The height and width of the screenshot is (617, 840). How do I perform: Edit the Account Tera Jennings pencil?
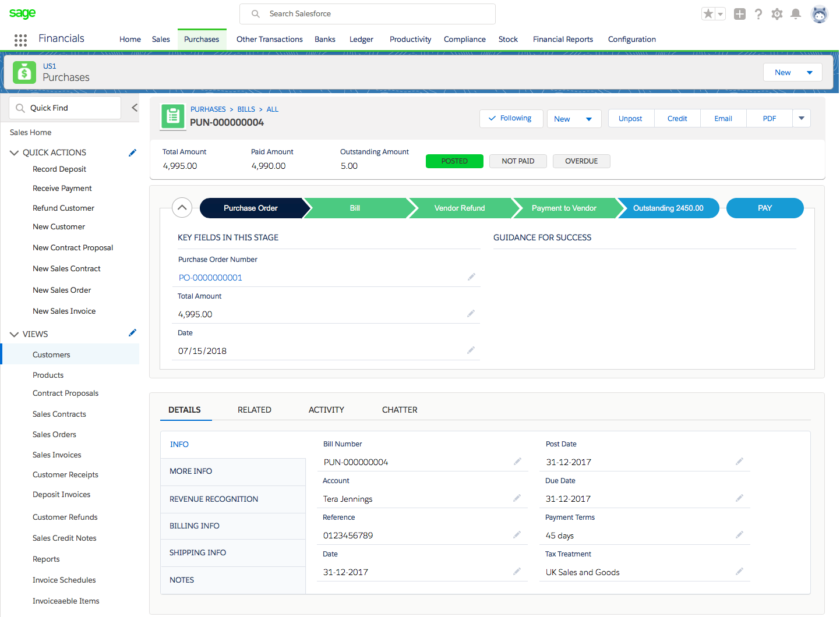pyautogui.click(x=517, y=498)
